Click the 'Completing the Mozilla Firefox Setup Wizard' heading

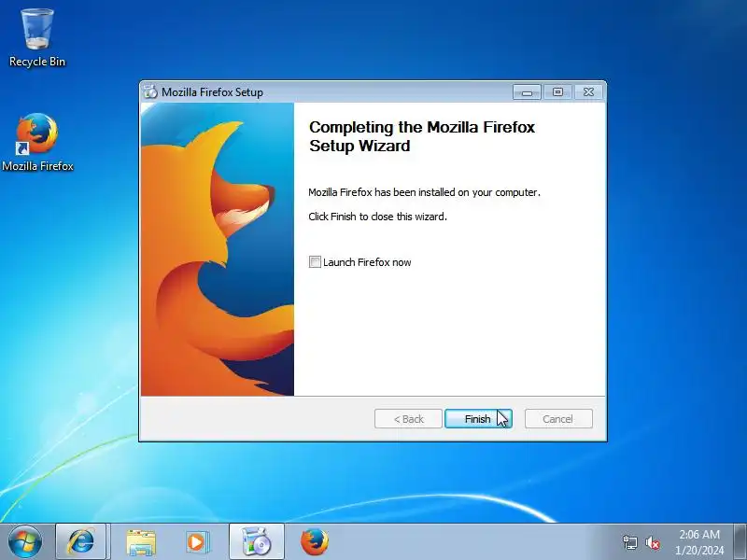click(422, 136)
